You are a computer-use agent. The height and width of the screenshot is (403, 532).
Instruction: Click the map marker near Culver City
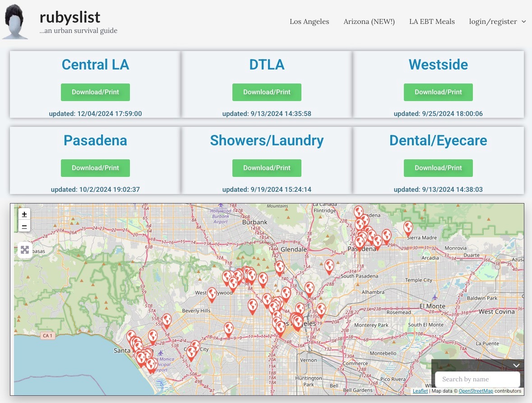click(x=191, y=352)
